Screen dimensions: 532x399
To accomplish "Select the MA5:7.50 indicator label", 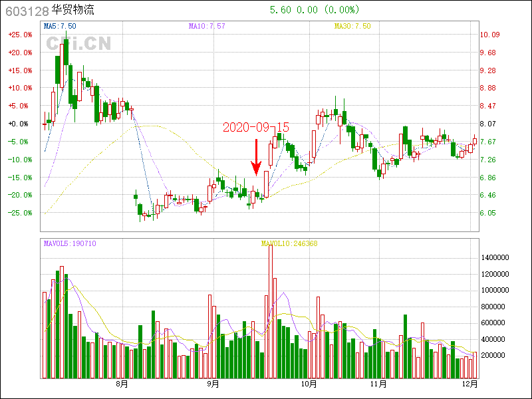I will click(x=60, y=26).
